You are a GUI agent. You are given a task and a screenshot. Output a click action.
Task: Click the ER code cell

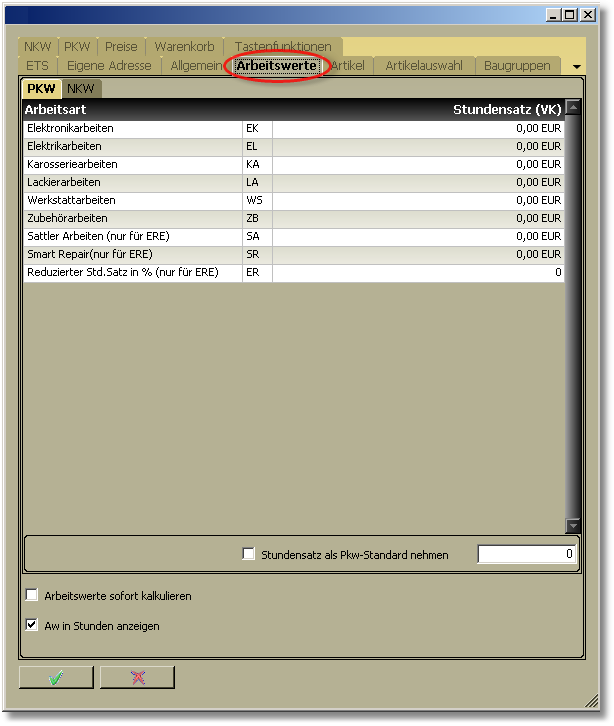point(257,273)
